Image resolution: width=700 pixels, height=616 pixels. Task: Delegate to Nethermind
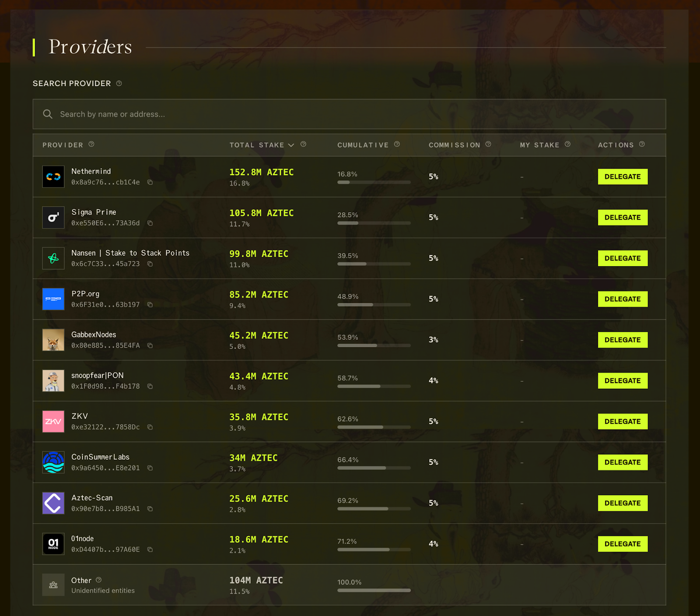(623, 176)
